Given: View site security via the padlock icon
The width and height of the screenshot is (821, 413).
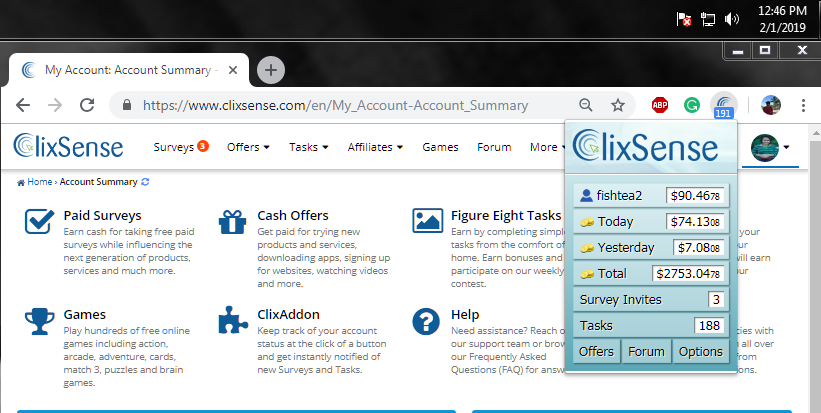Looking at the screenshot, I should 127,105.
